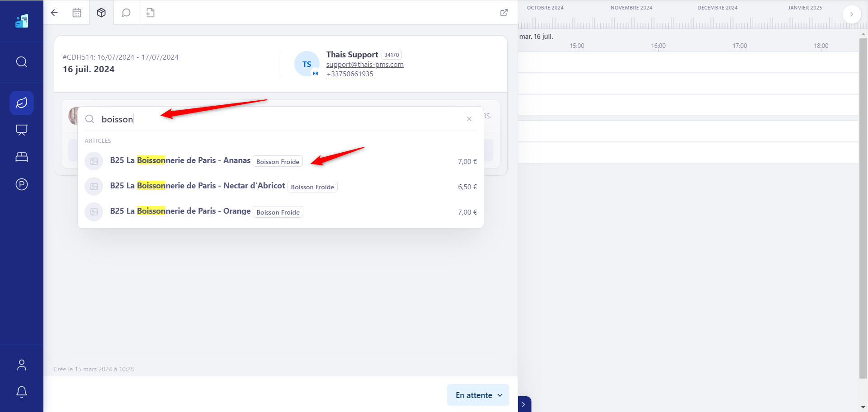The image size is (868, 412).
Task: Call the +33750661935 phone link
Action: [350, 74]
